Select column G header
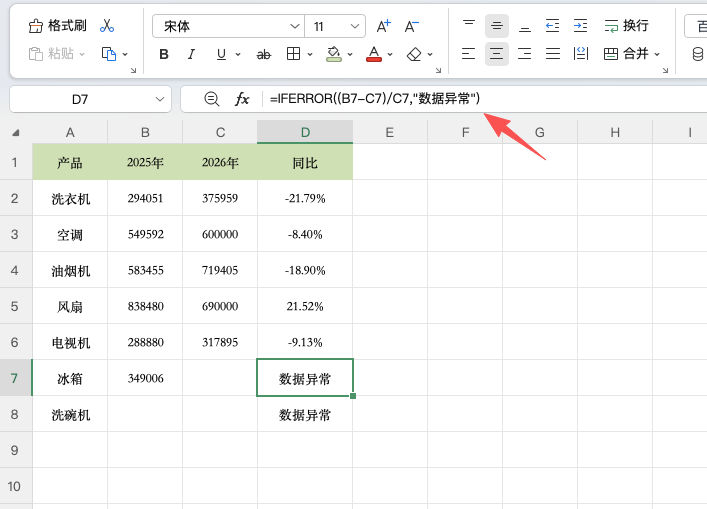707x509 pixels. (540, 132)
